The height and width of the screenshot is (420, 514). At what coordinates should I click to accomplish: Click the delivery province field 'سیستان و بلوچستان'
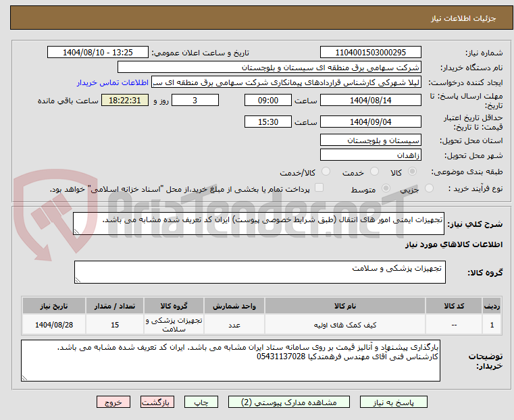(x=370, y=140)
